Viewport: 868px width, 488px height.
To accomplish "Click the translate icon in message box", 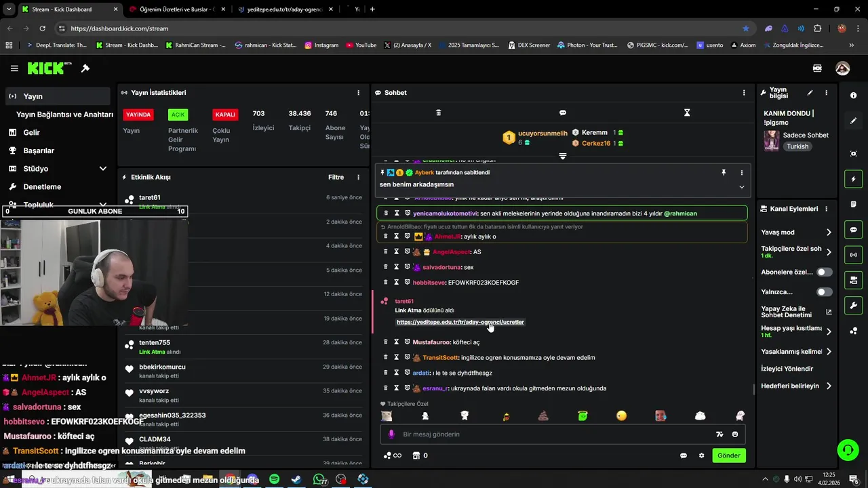I will 719,434.
